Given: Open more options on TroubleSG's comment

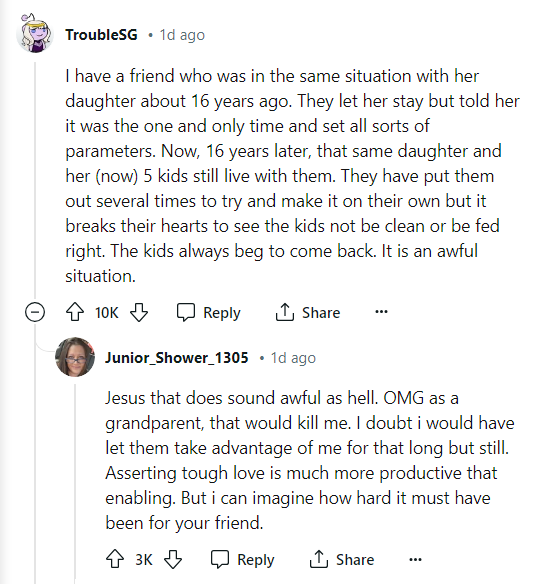Looking at the screenshot, I should point(381,312).
